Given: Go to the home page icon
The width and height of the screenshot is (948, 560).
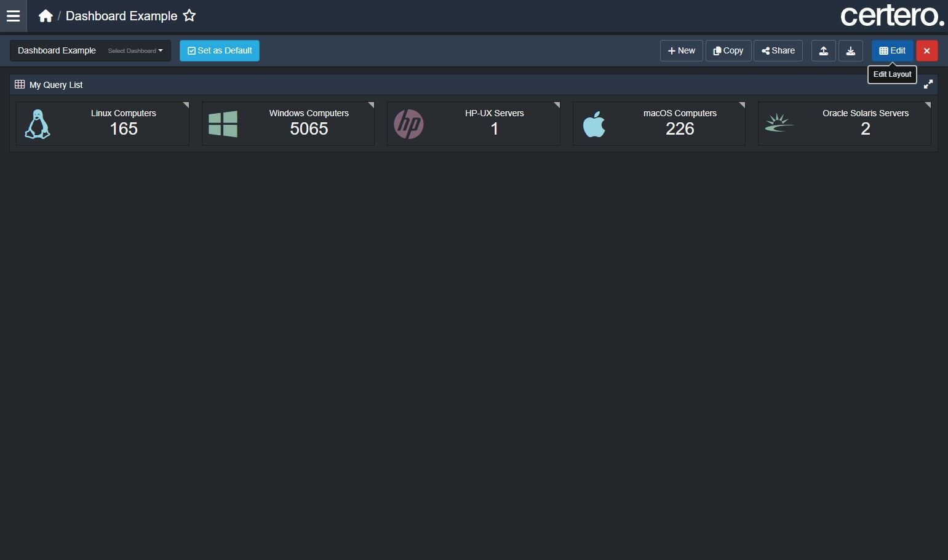Looking at the screenshot, I should coord(46,16).
